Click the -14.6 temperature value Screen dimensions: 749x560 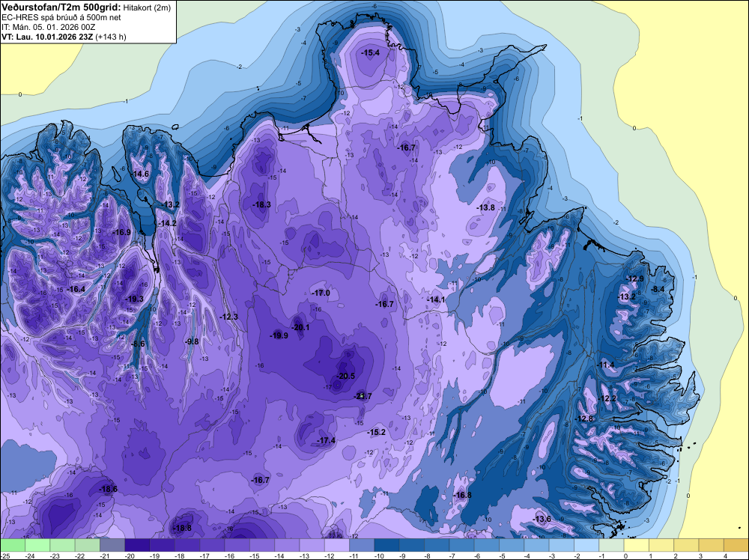(140, 174)
